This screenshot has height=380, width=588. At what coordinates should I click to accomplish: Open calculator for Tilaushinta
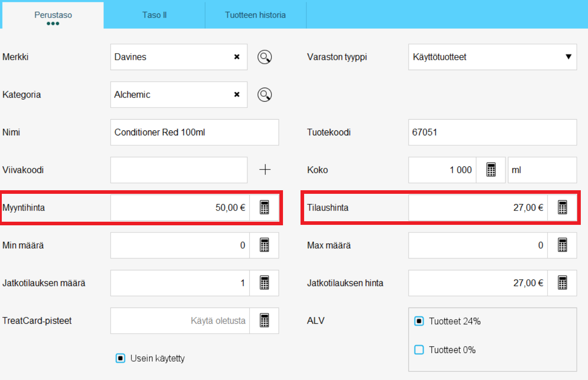tap(562, 208)
